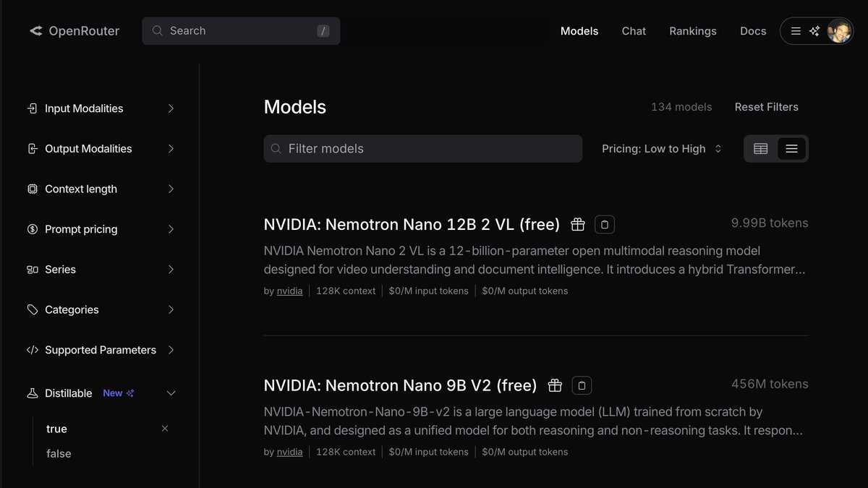Click Reset Filters

[767, 107]
